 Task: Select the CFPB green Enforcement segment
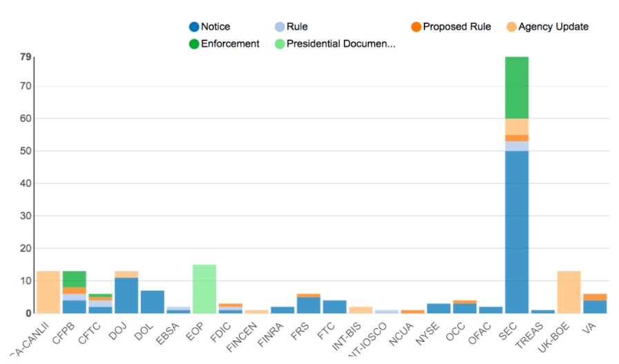(x=75, y=279)
